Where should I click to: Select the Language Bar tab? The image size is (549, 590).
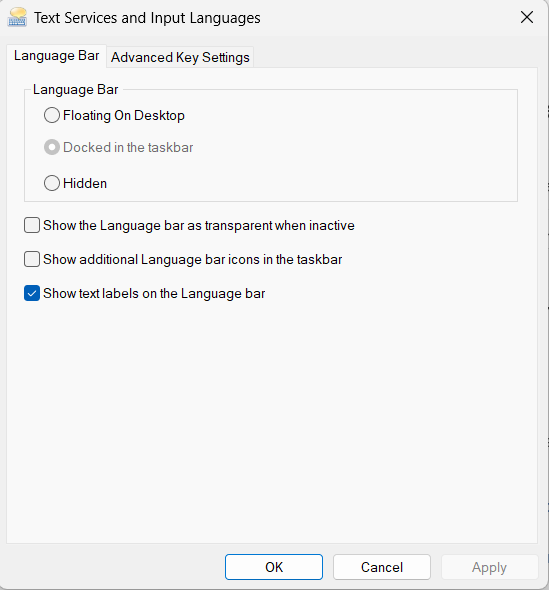click(56, 56)
